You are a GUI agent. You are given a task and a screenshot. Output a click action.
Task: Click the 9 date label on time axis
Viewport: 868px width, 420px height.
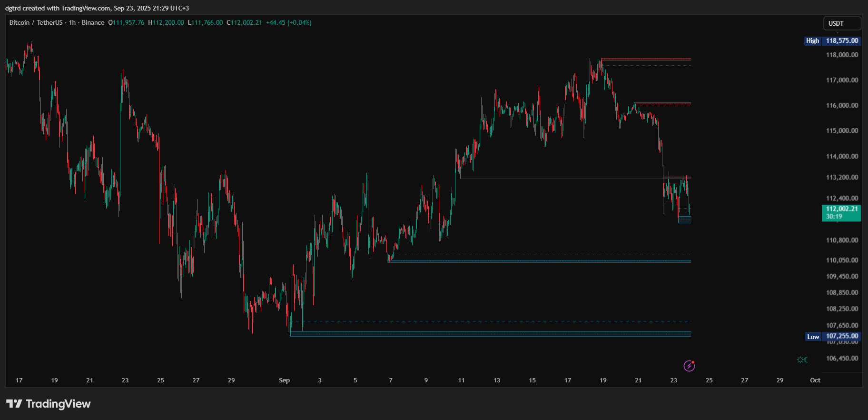[426, 380]
